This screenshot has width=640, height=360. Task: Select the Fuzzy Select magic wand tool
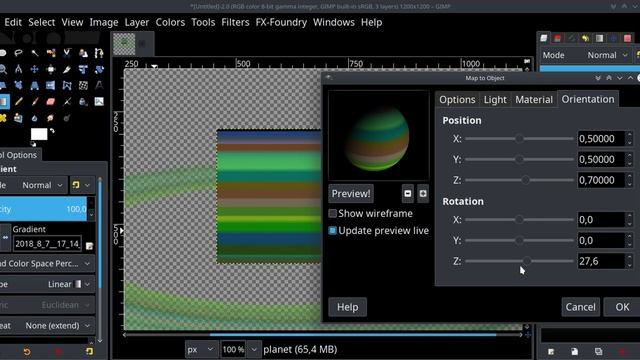click(34, 53)
